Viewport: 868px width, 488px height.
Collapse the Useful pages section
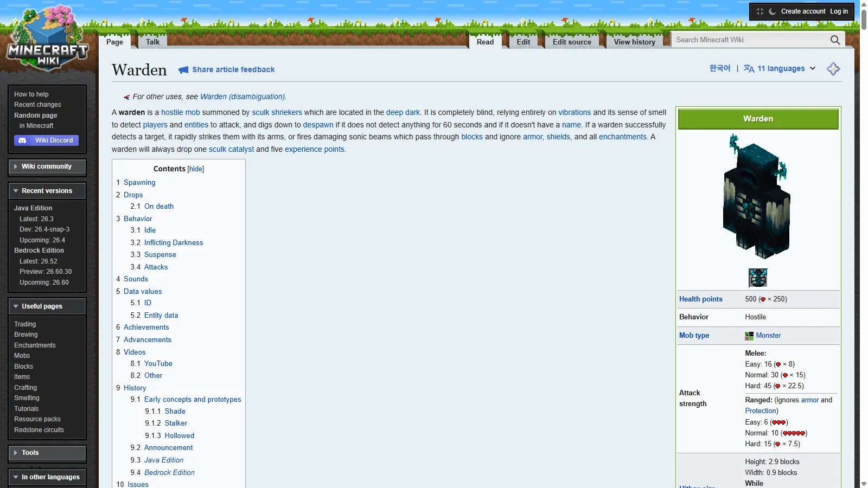click(47, 306)
